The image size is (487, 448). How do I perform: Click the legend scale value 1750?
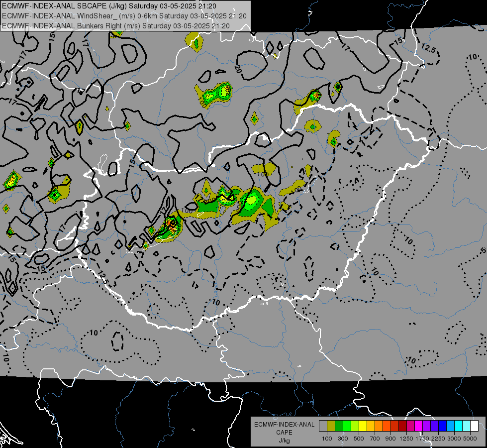(422, 439)
